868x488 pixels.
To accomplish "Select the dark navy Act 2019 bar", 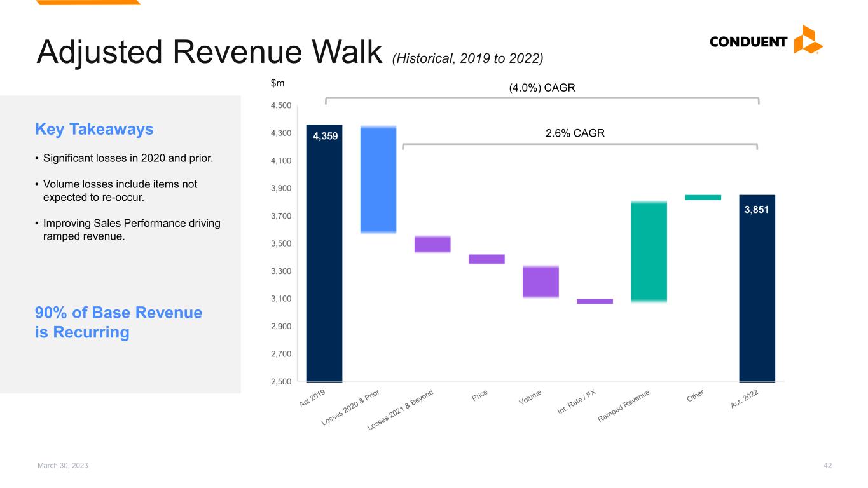I will point(324,267).
